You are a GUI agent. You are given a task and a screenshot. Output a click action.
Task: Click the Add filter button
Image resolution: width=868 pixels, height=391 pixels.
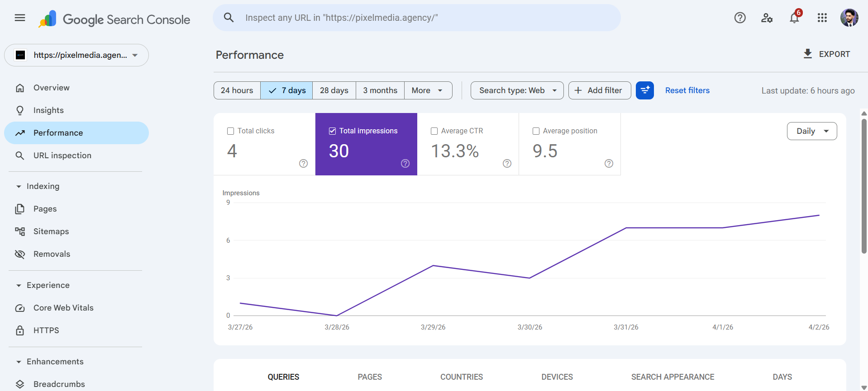(599, 90)
